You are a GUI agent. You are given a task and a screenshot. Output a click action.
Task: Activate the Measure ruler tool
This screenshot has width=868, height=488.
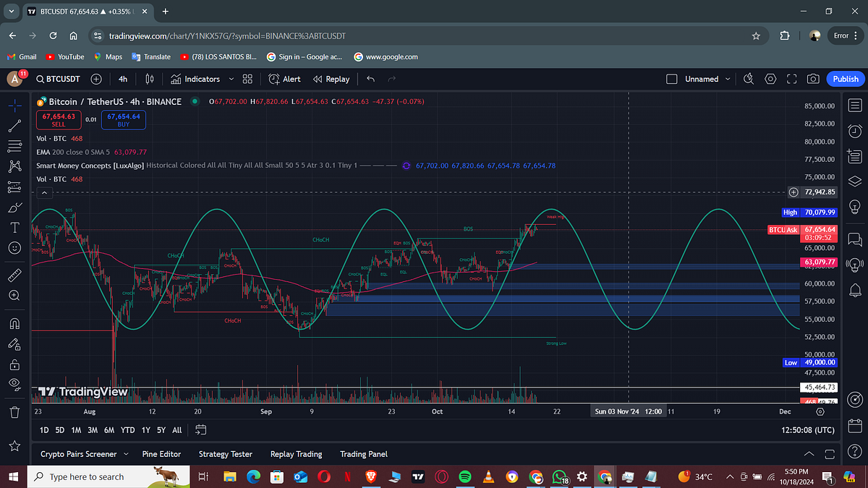(14, 275)
